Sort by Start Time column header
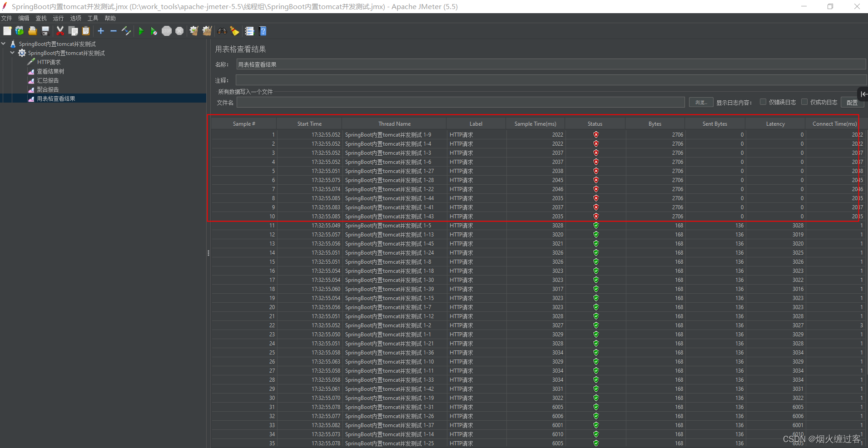 (x=309, y=123)
